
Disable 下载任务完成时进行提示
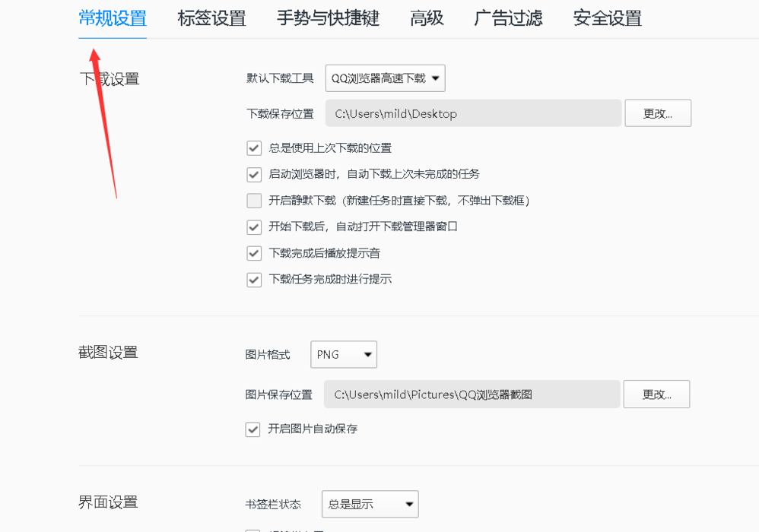point(254,279)
